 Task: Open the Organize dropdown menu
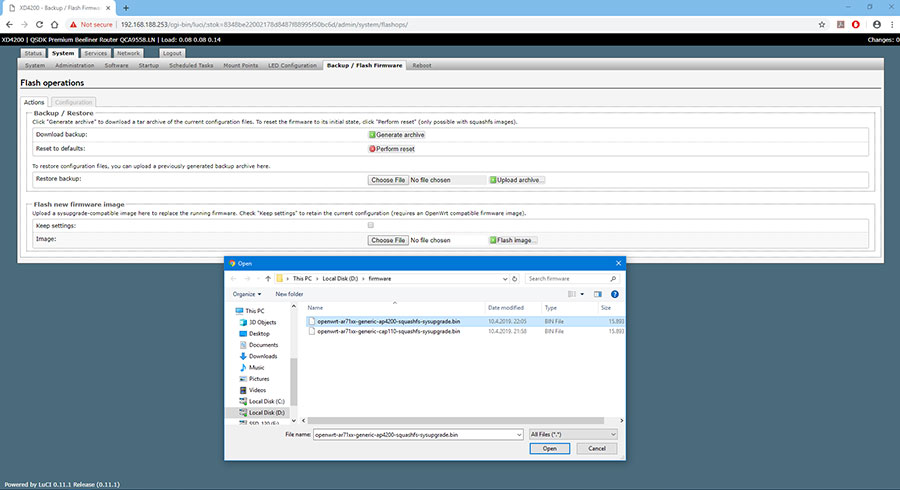tap(246, 294)
